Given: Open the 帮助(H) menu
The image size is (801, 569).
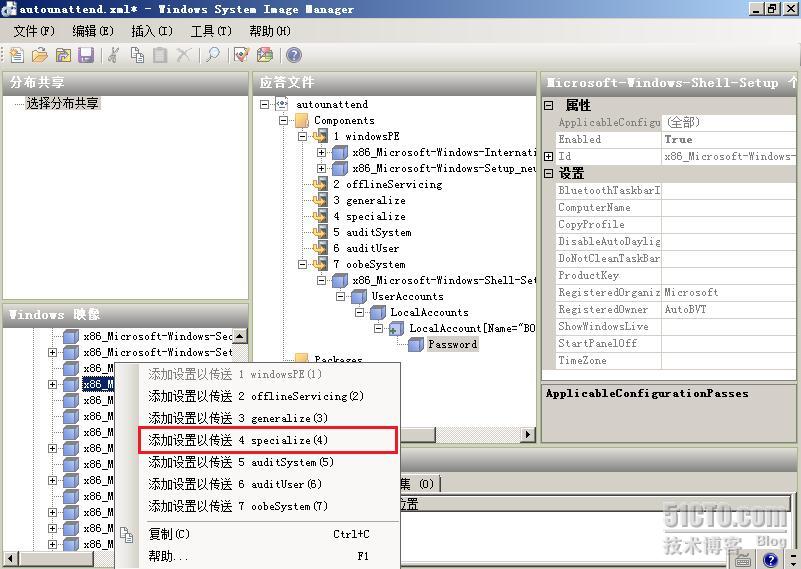Looking at the screenshot, I should coord(270,31).
